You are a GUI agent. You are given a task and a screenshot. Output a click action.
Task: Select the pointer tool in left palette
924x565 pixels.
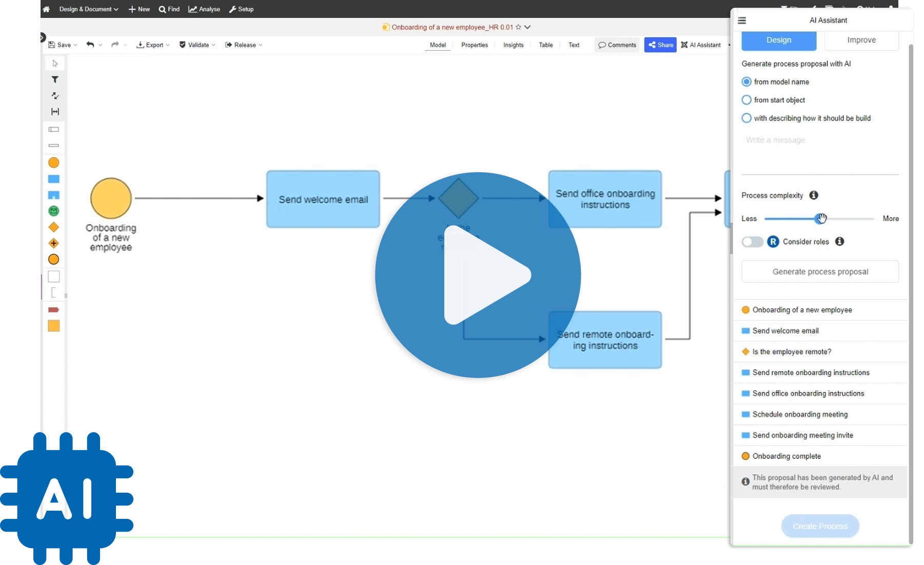click(x=55, y=64)
